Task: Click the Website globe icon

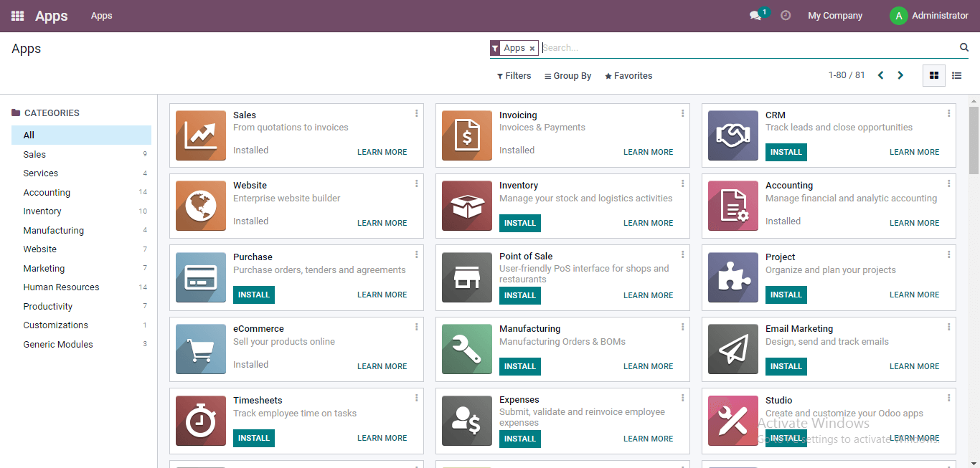Action: (x=201, y=206)
